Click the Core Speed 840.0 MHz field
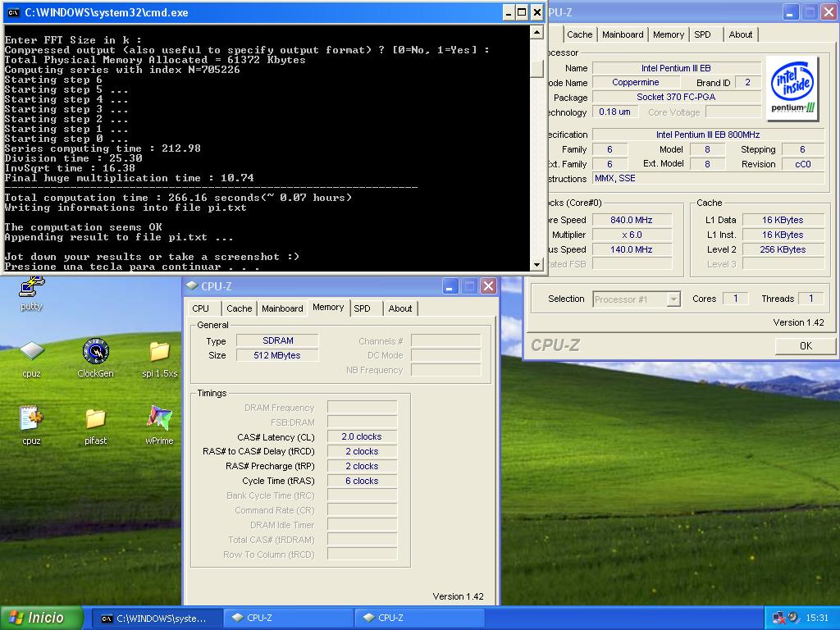The image size is (840, 630). click(632, 220)
